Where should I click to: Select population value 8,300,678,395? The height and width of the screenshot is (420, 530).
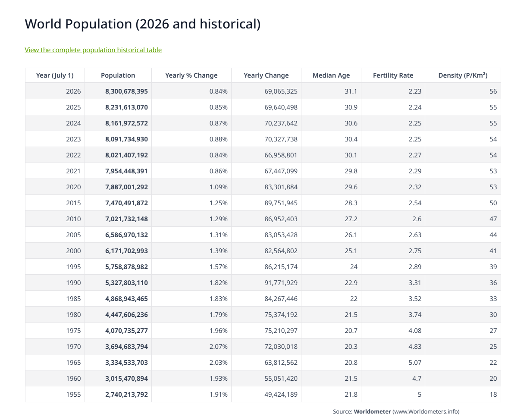click(126, 91)
